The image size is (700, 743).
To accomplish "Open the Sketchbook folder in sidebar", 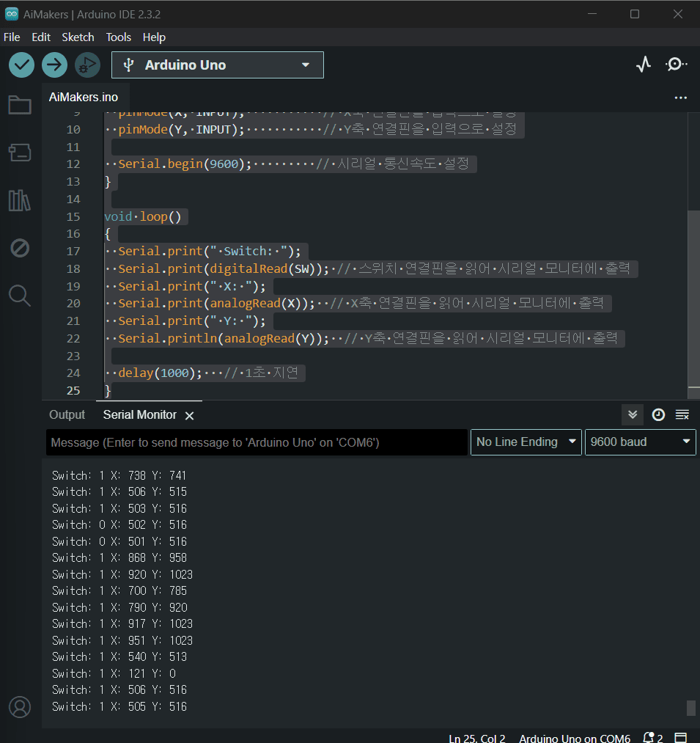I will pyautogui.click(x=20, y=106).
